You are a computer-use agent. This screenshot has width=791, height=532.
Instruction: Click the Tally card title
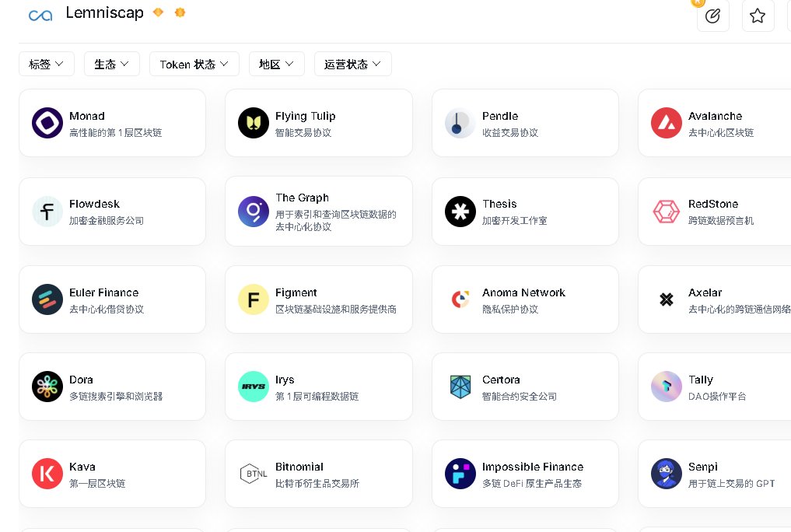701,380
